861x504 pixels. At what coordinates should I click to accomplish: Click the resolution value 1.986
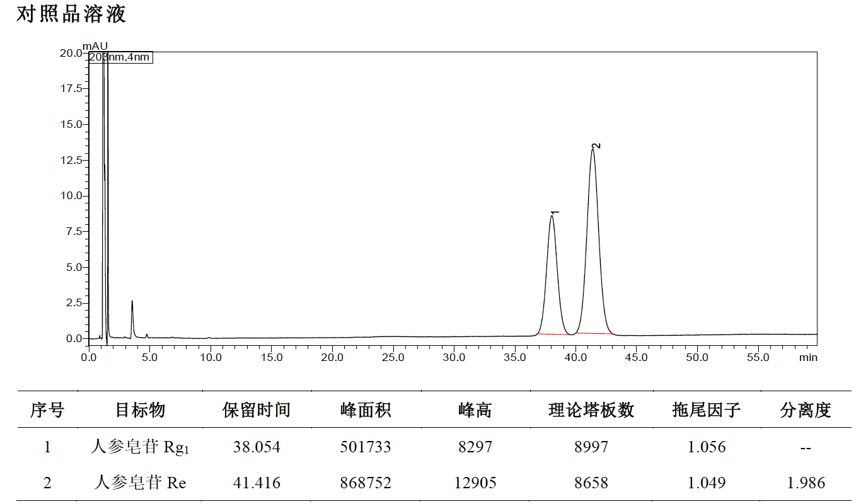[806, 483]
